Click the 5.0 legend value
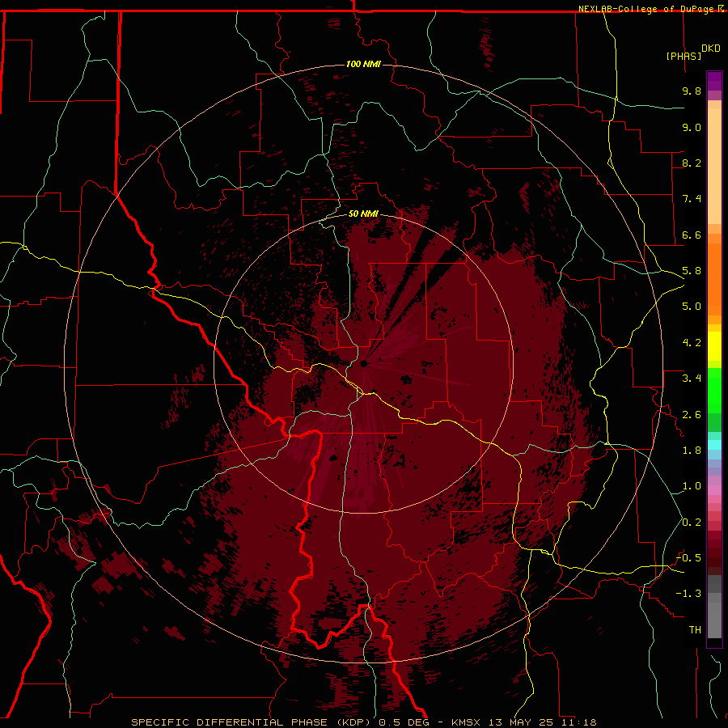Image resolution: width=728 pixels, height=728 pixels. pos(692,307)
